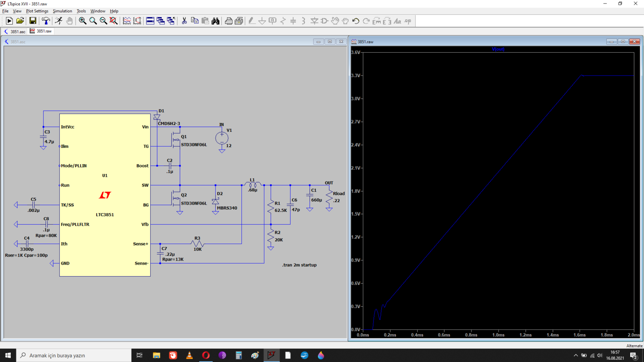Zoom in with the plus magnifier

82,21
